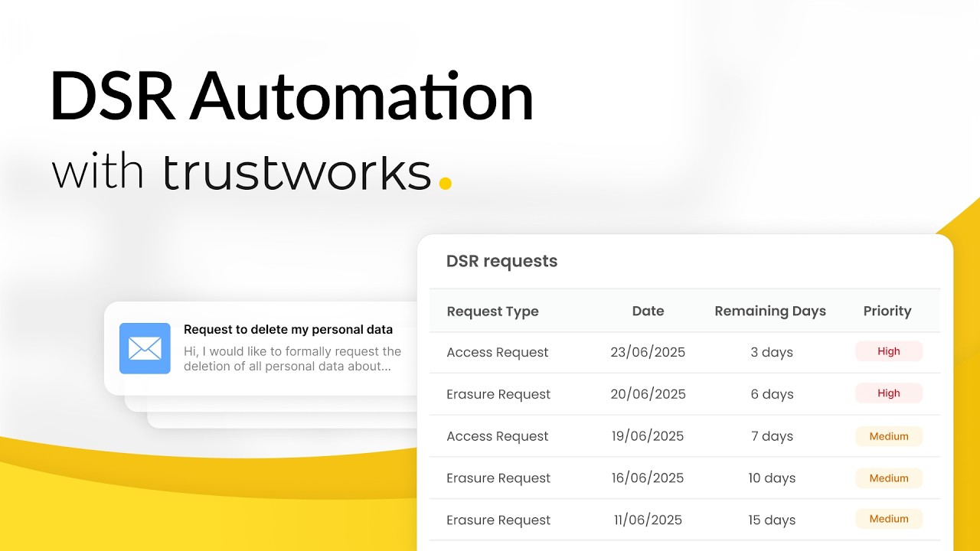
Task: Click the blue envelope mail icon
Action: (x=145, y=348)
